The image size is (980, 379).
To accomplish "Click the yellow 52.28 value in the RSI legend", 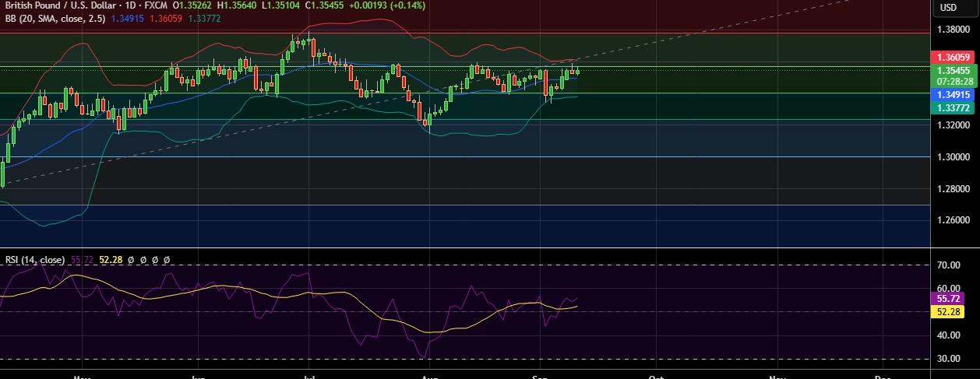I will tap(111, 259).
